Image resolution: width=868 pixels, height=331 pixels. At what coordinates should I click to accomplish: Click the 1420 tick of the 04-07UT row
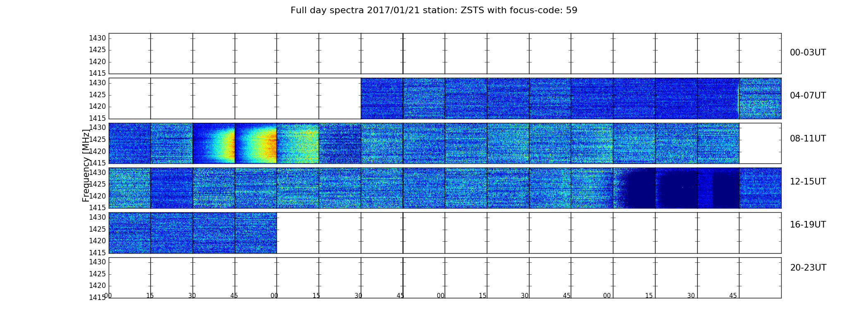[x=98, y=107]
